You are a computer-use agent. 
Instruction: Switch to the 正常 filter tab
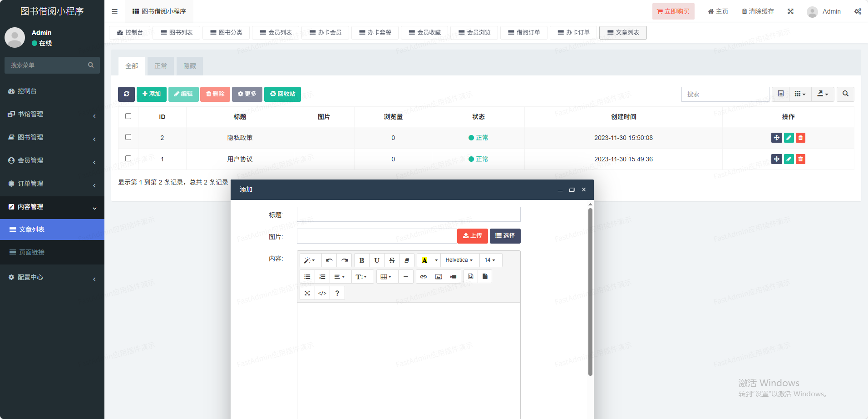(161, 66)
